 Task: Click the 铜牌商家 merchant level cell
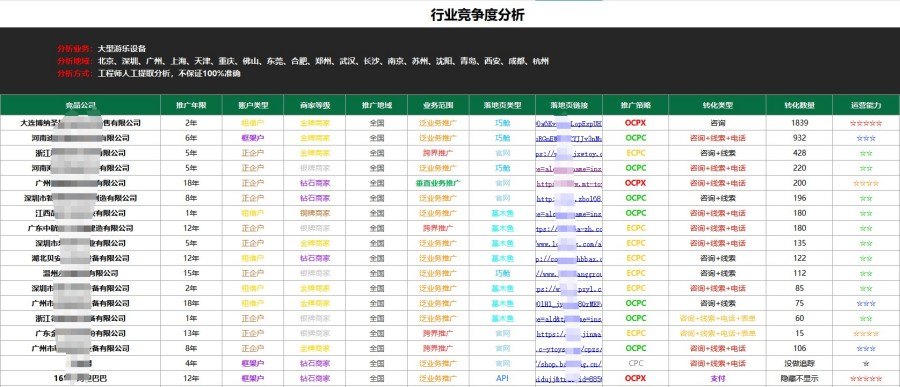click(315, 213)
